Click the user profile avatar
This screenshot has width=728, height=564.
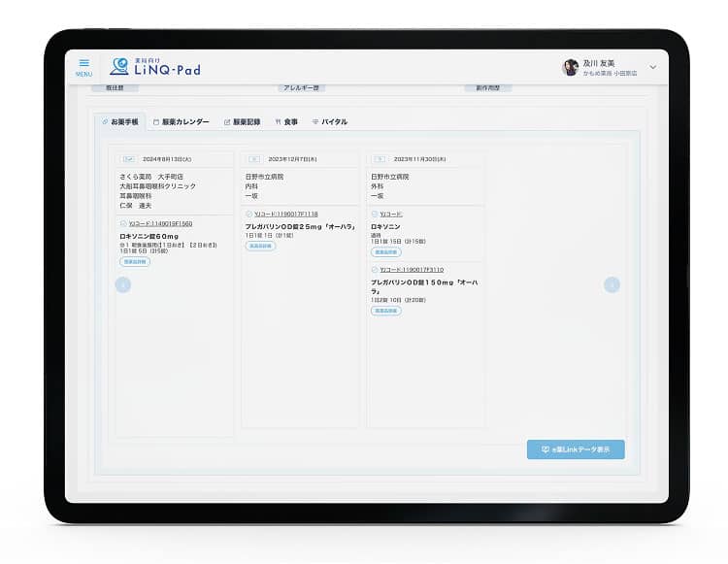571,67
